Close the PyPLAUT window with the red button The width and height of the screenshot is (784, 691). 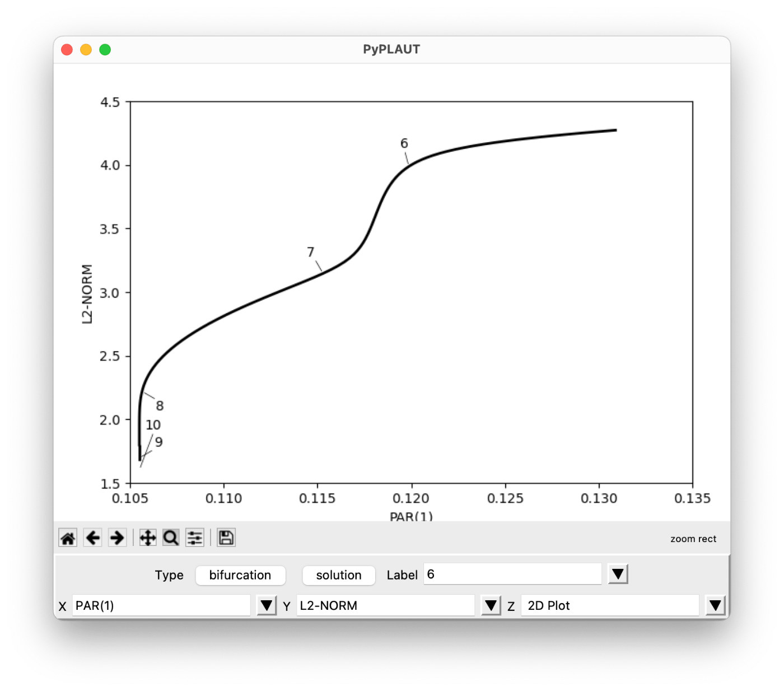point(67,49)
